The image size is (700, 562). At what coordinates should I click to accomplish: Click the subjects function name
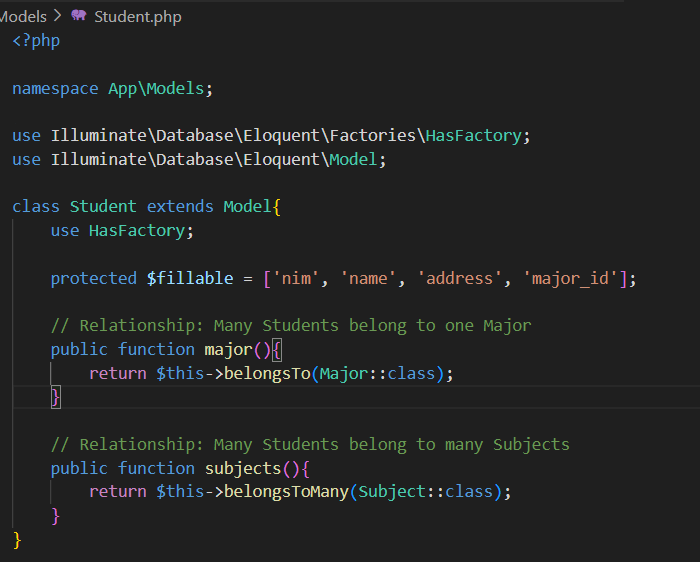pyautogui.click(x=243, y=468)
